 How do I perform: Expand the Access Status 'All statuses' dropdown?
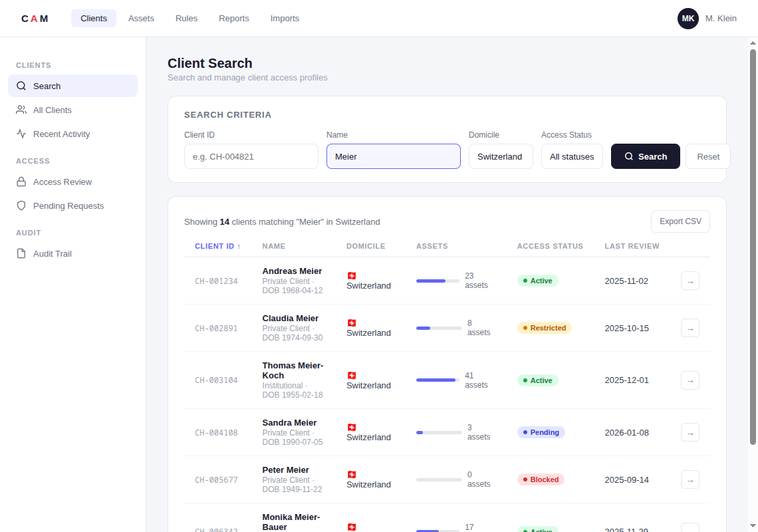(x=572, y=156)
